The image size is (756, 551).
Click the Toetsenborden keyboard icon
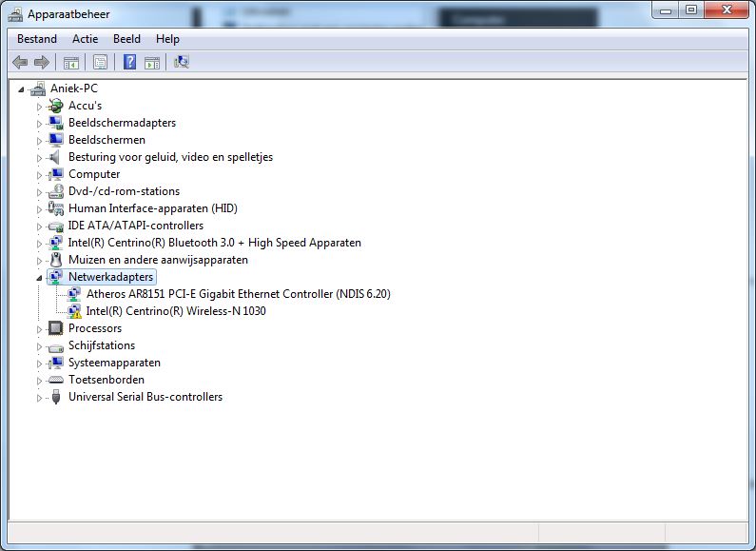[x=56, y=381]
